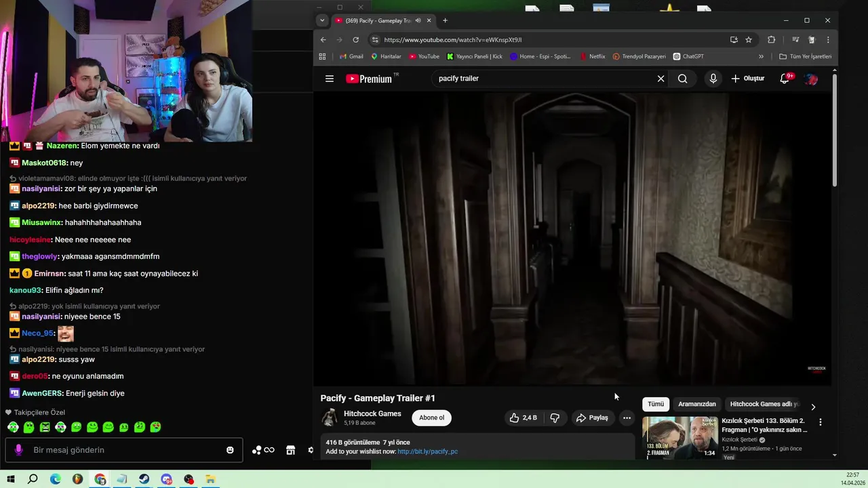Dislike the Pacify trailer video
The image size is (868, 488).
click(x=555, y=418)
